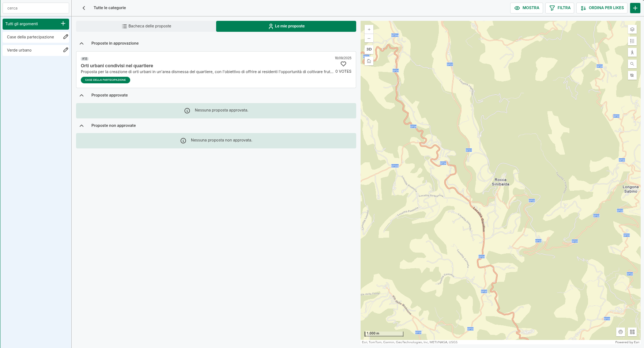Open the map layers panel

632,30
